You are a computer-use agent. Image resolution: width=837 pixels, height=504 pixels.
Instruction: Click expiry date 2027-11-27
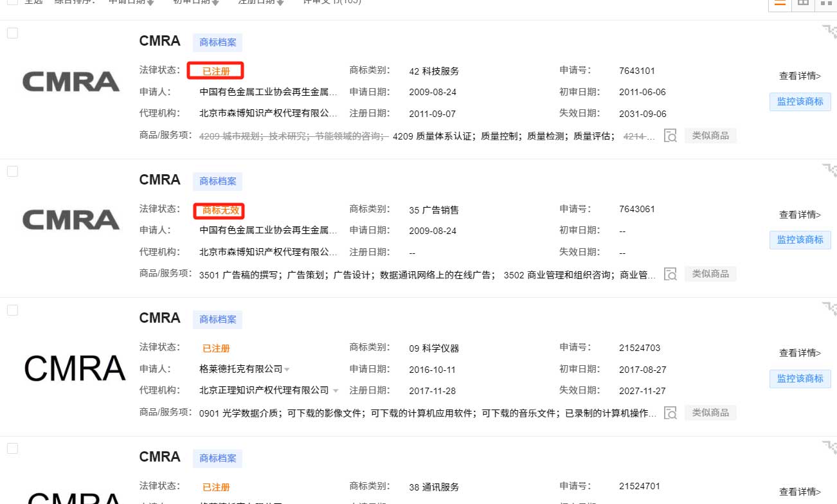click(642, 391)
